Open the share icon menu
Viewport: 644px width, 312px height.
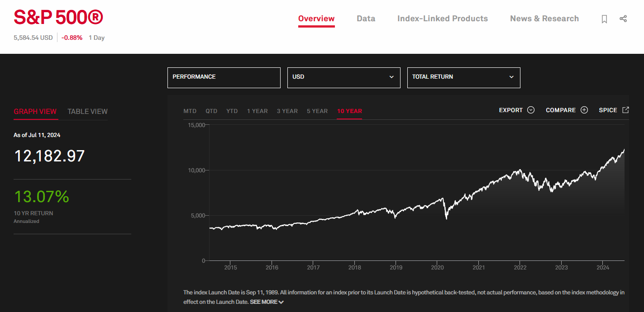click(x=623, y=19)
